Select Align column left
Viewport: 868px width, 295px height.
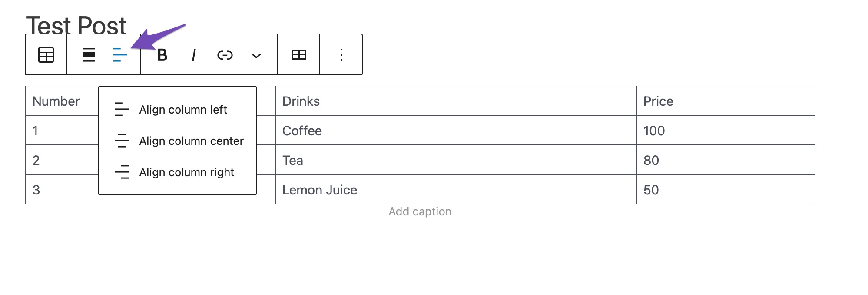[177, 110]
